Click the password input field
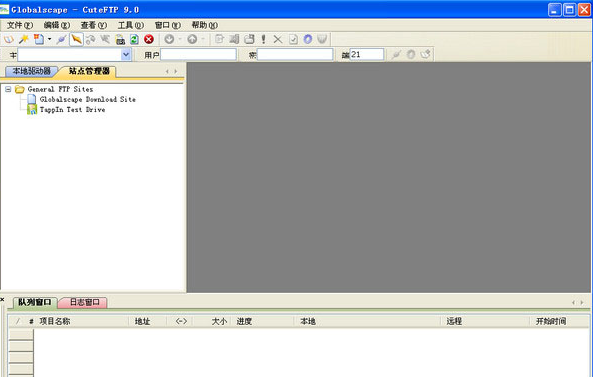 coord(295,55)
